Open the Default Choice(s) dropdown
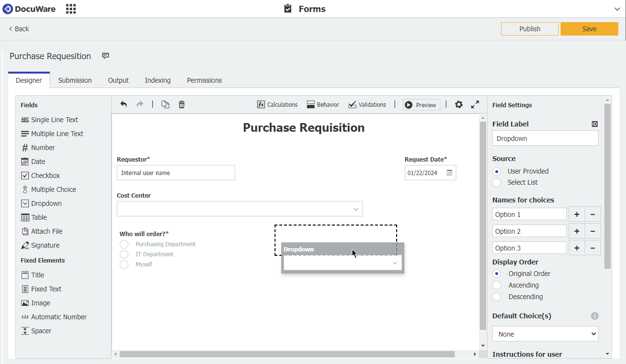 pos(545,334)
